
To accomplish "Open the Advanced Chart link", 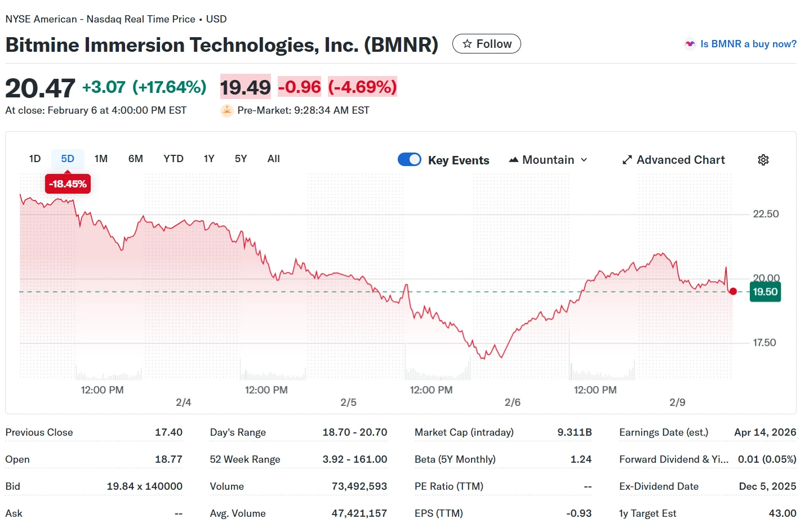I will (681, 160).
